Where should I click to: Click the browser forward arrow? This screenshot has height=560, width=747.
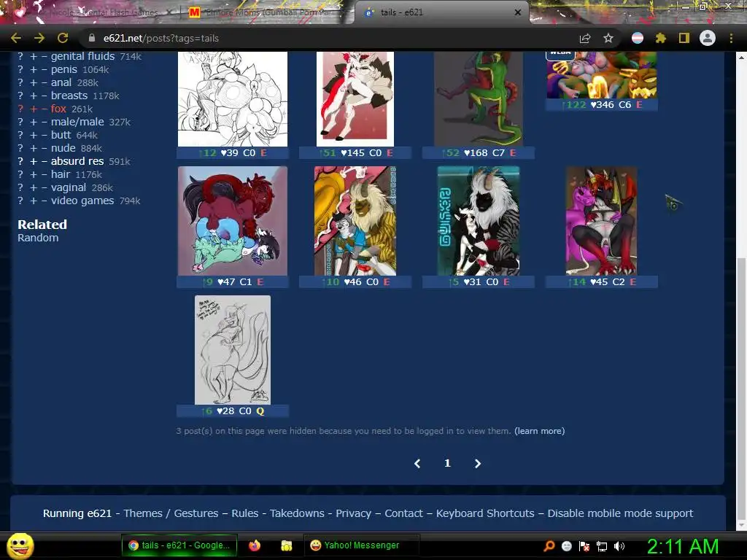[39, 38]
